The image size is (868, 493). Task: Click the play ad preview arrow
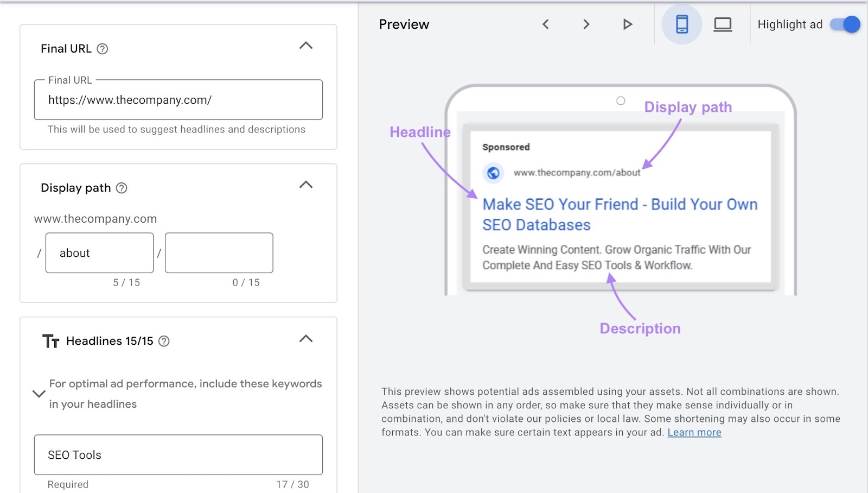click(627, 24)
